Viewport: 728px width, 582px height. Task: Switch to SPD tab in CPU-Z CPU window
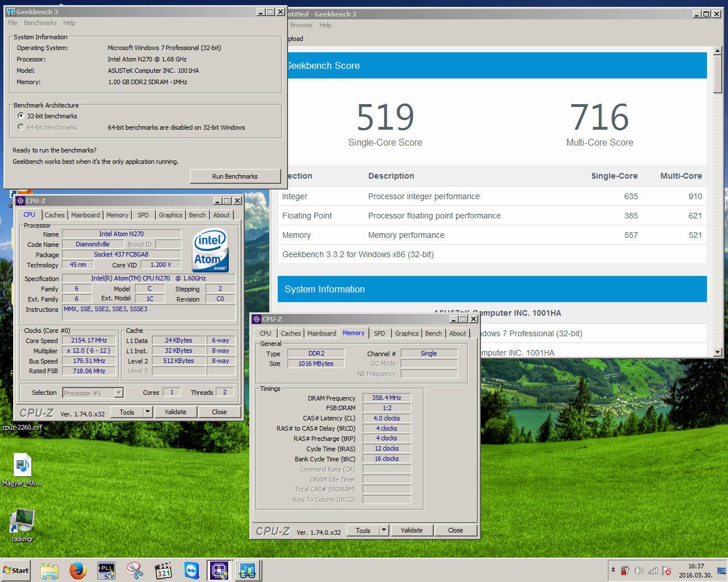(x=143, y=215)
